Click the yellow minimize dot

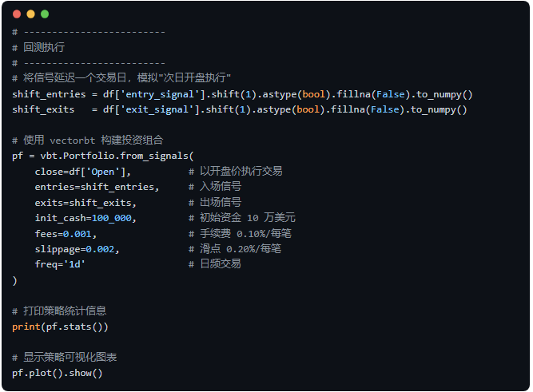[30, 14]
